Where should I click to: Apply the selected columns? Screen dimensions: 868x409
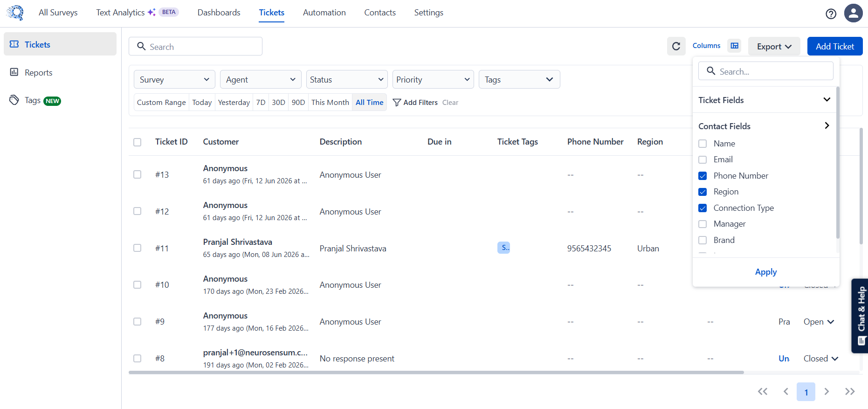[x=766, y=272]
